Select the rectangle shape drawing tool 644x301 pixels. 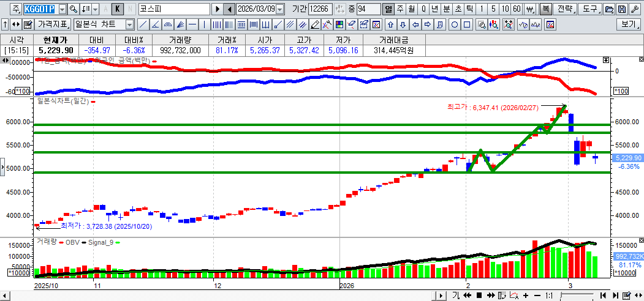(x=467, y=24)
